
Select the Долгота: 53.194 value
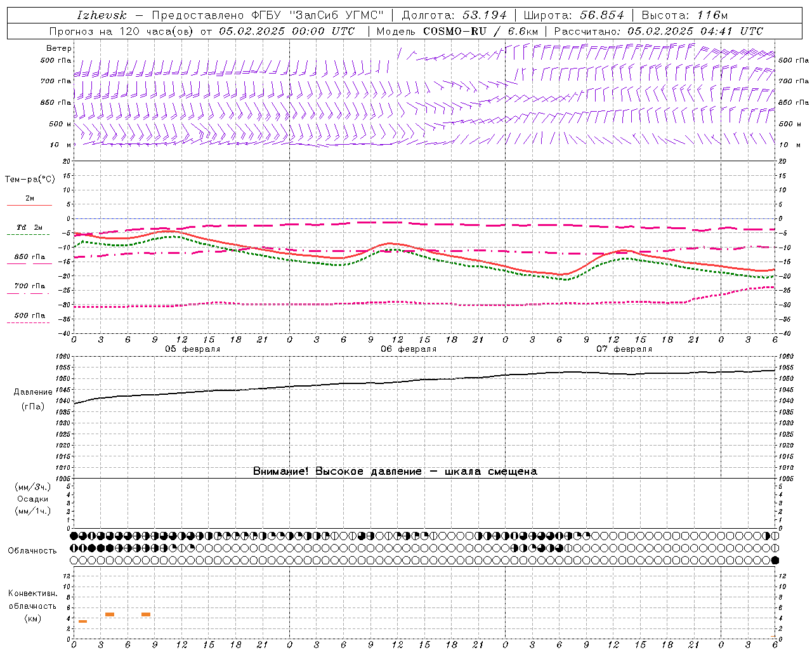(454, 15)
